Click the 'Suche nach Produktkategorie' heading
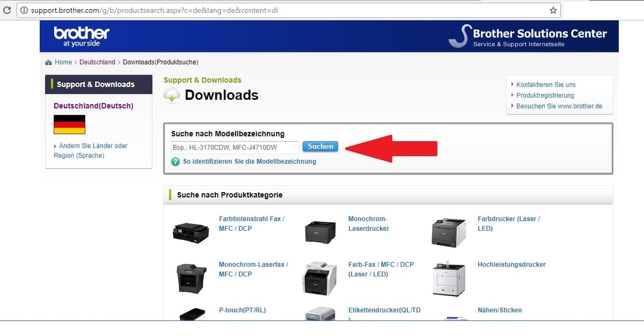The image size is (644, 336). click(x=230, y=195)
